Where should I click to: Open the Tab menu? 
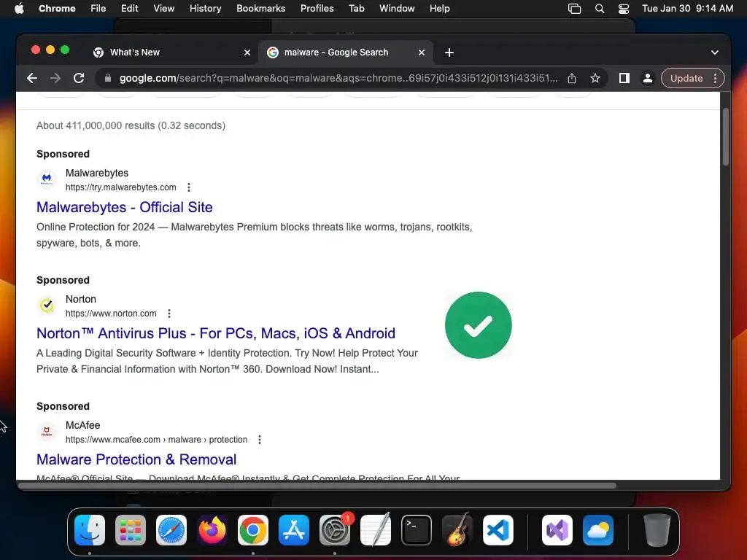(x=356, y=8)
